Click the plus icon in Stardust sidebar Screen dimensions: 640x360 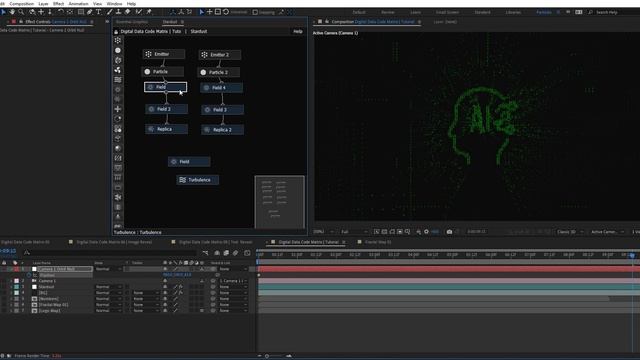pyautogui.click(x=118, y=109)
